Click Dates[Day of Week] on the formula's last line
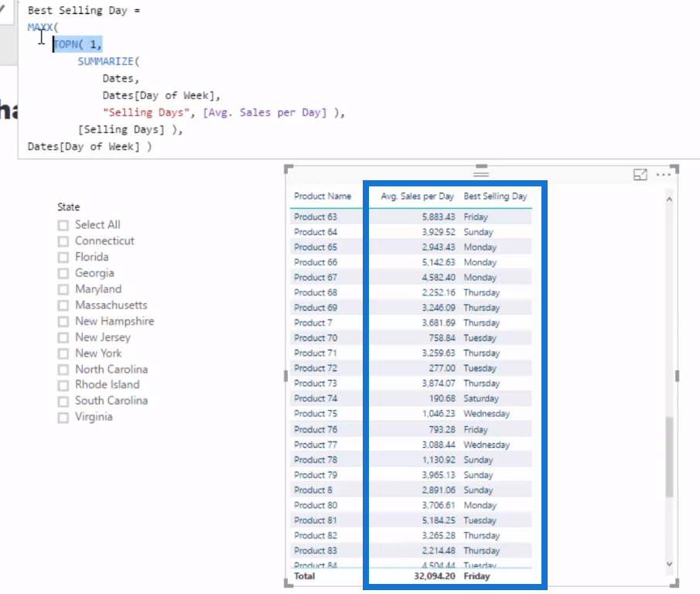 pyautogui.click(x=84, y=146)
